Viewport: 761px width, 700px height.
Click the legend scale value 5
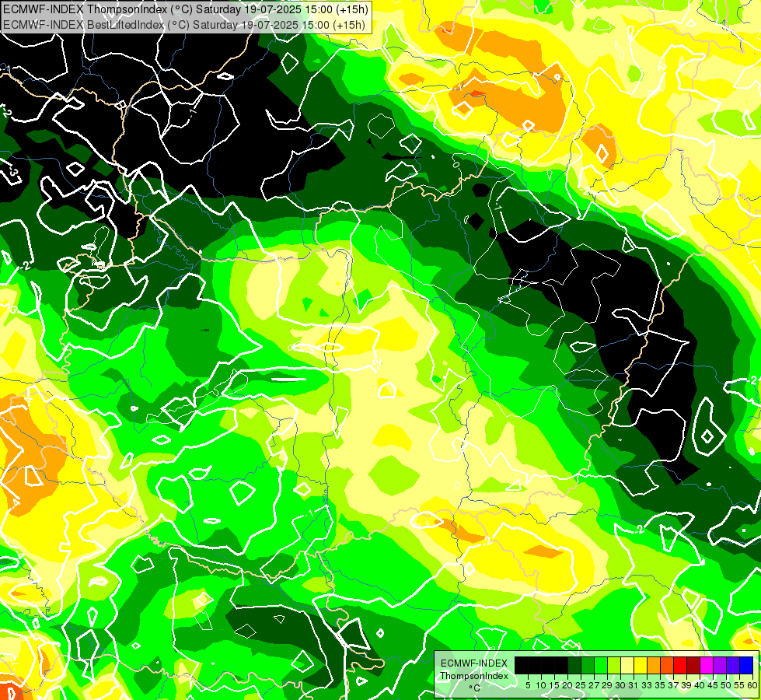(528, 685)
